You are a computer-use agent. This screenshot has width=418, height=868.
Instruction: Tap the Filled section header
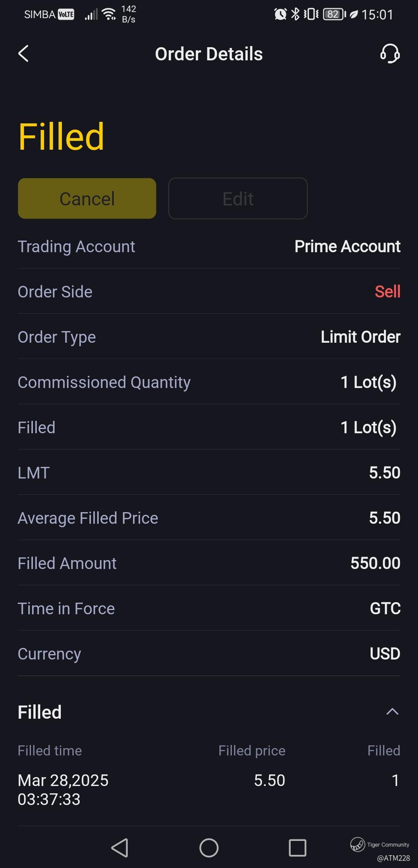[40, 712]
